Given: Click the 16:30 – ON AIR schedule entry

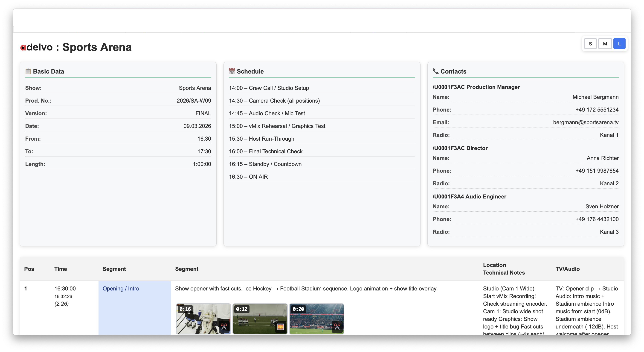Looking at the screenshot, I should (248, 177).
